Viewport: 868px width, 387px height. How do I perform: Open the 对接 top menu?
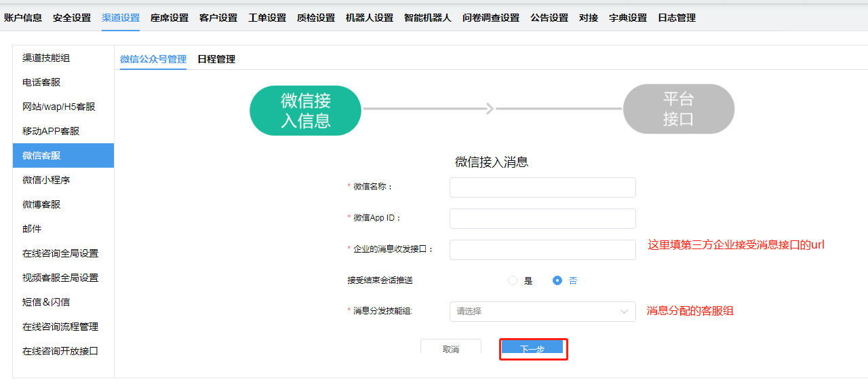click(x=589, y=18)
